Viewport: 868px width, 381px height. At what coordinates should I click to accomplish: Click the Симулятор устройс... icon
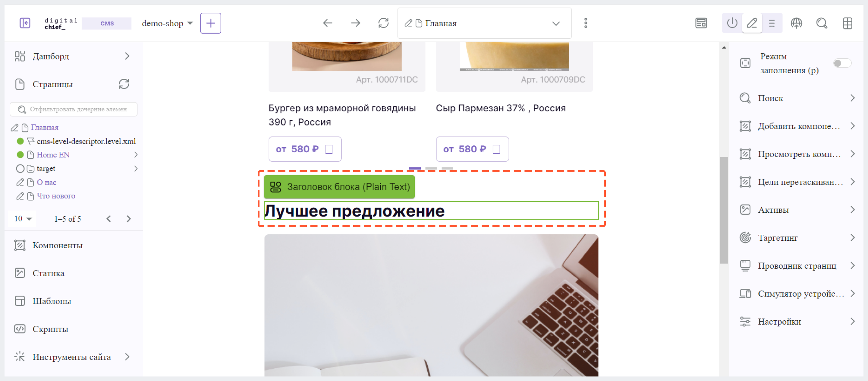[x=746, y=294]
